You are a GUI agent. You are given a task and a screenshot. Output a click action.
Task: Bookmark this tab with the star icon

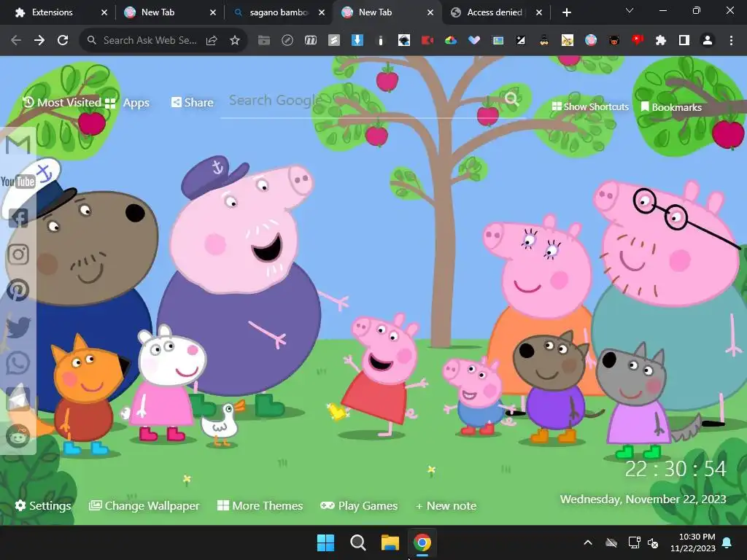pyautogui.click(x=234, y=41)
